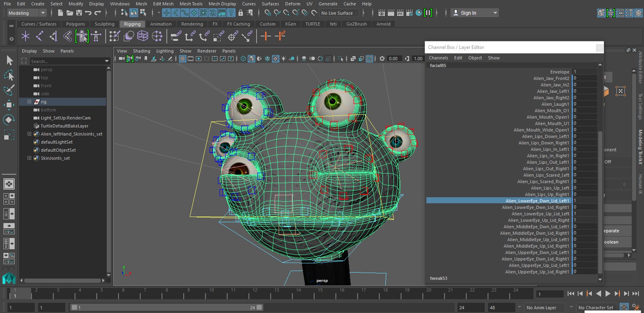644x313 pixels.
Task: Open the Deform menu
Action: pyautogui.click(x=292, y=4)
